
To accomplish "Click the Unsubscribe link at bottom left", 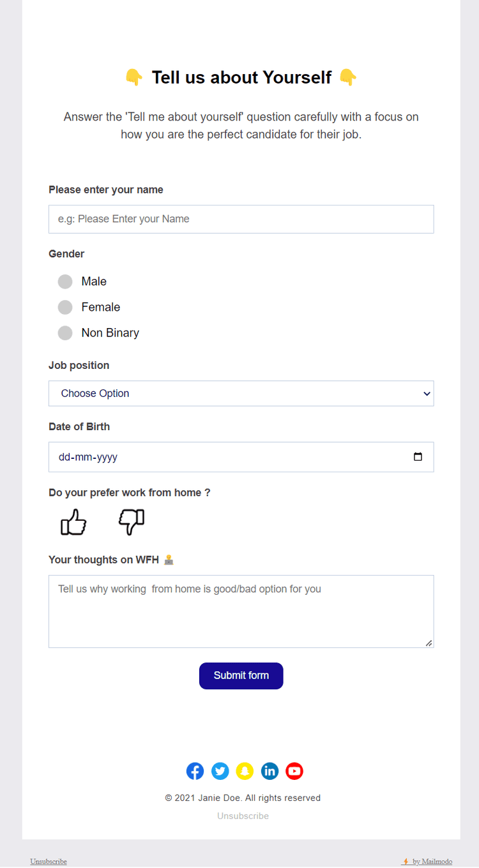I will coord(48,861).
